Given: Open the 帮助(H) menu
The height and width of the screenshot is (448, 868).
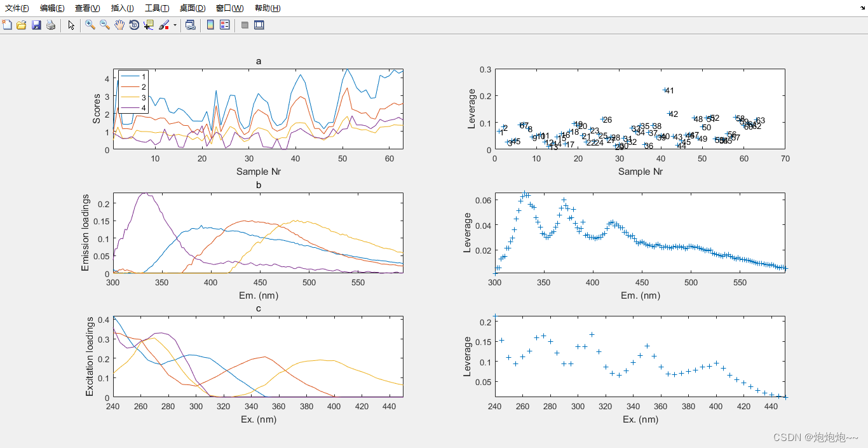Looking at the screenshot, I should coord(267,8).
